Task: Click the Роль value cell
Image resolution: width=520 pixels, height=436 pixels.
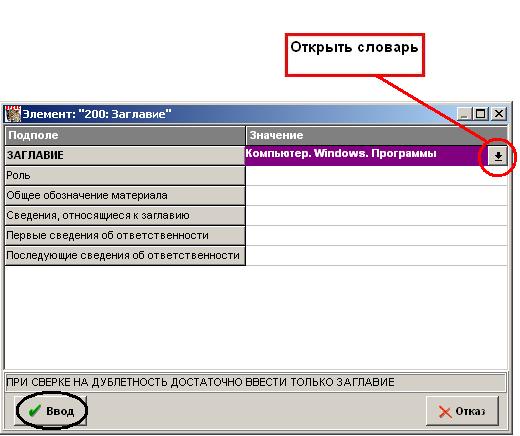Action: pyautogui.click(x=376, y=176)
